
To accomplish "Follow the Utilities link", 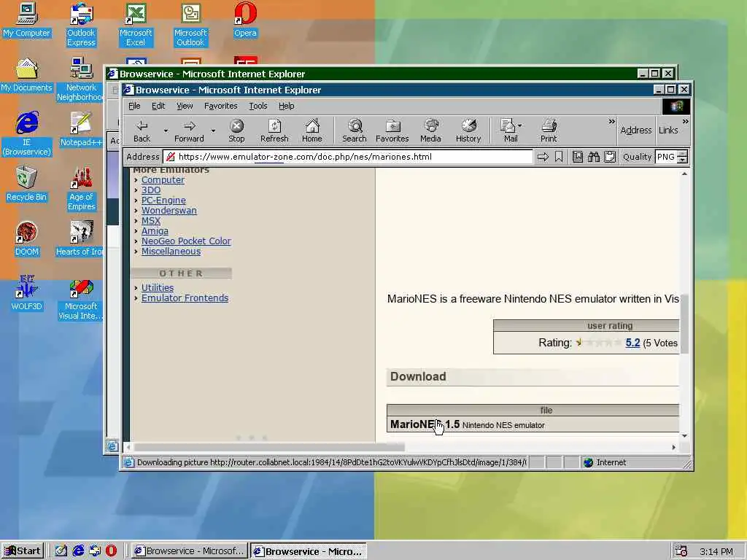I will click(x=158, y=287).
